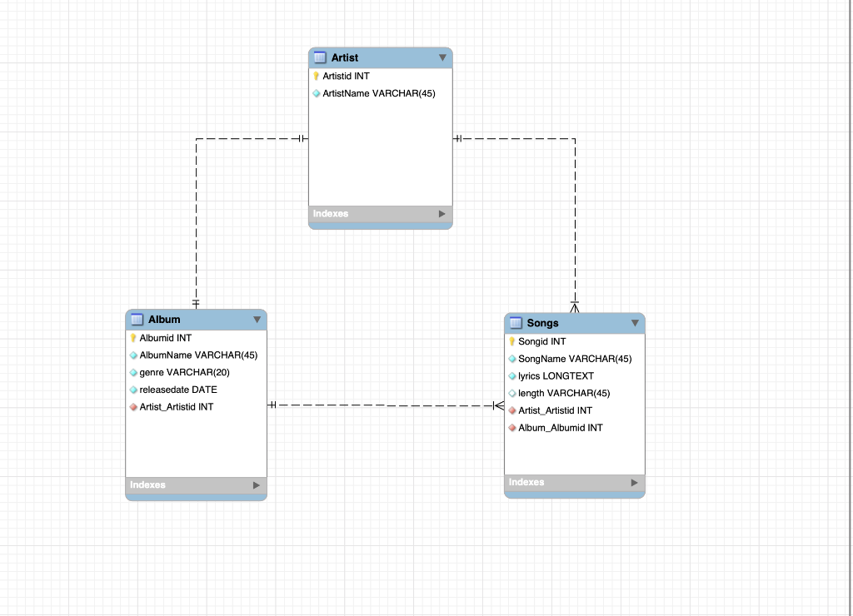Click the red diamond beside Album_Albumid

511,428
